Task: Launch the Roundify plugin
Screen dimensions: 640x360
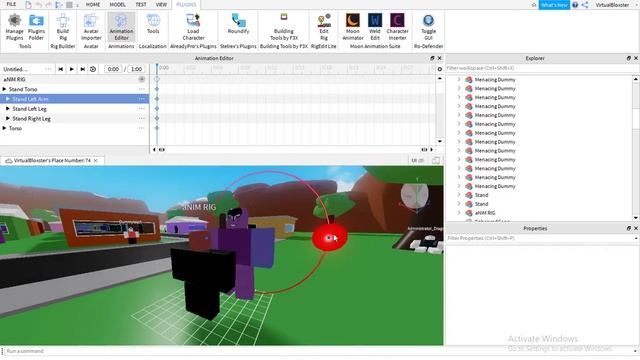Action: (x=238, y=24)
